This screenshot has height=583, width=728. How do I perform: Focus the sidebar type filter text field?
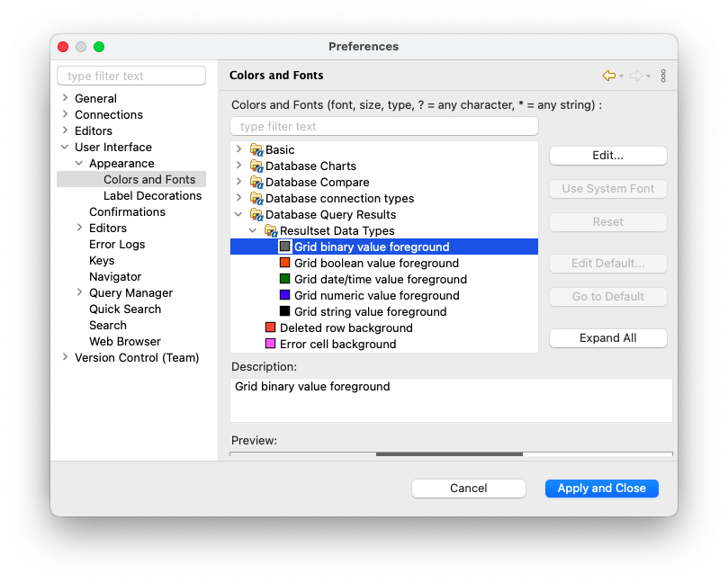(x=131, y=76)
